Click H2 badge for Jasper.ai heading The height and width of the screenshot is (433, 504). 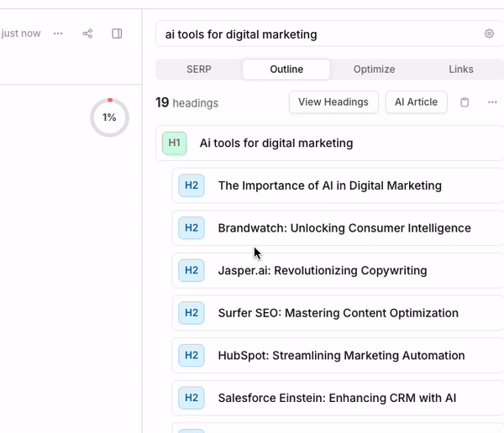[192, 270]
